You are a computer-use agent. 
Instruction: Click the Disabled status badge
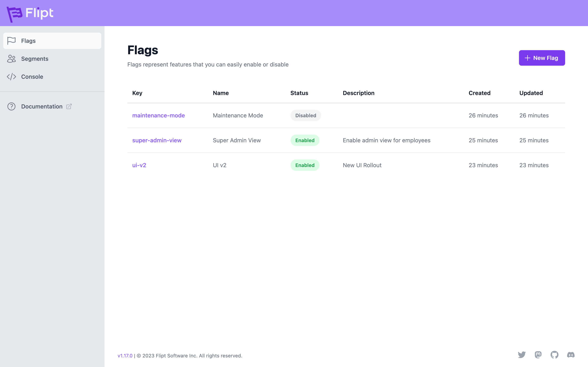tap(305, 116)
